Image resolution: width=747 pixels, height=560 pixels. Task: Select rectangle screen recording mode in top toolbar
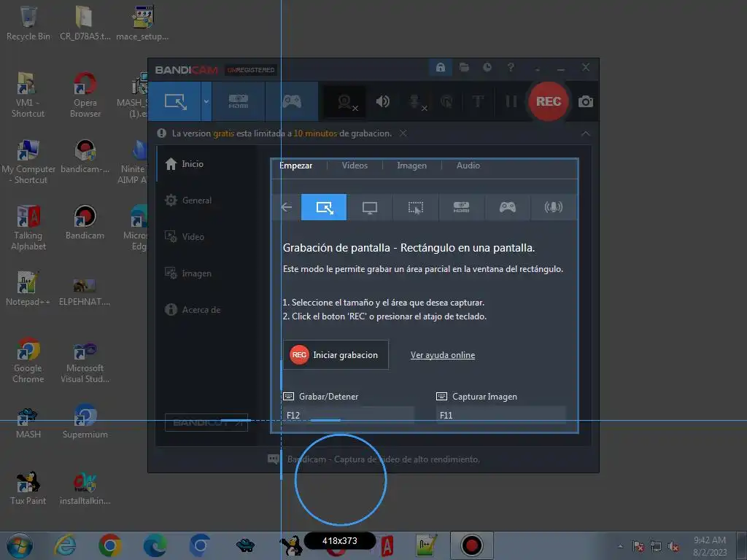(175, 101)
